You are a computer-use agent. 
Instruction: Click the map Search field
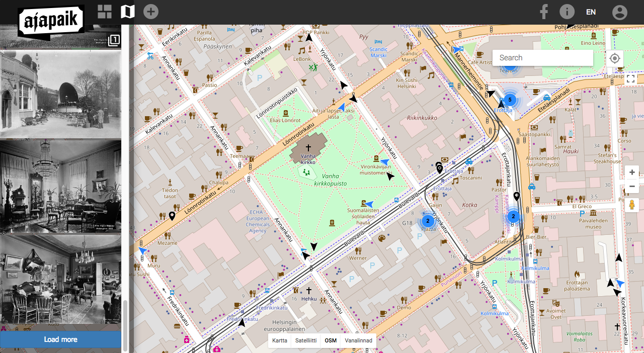click(x=542, y=58)
